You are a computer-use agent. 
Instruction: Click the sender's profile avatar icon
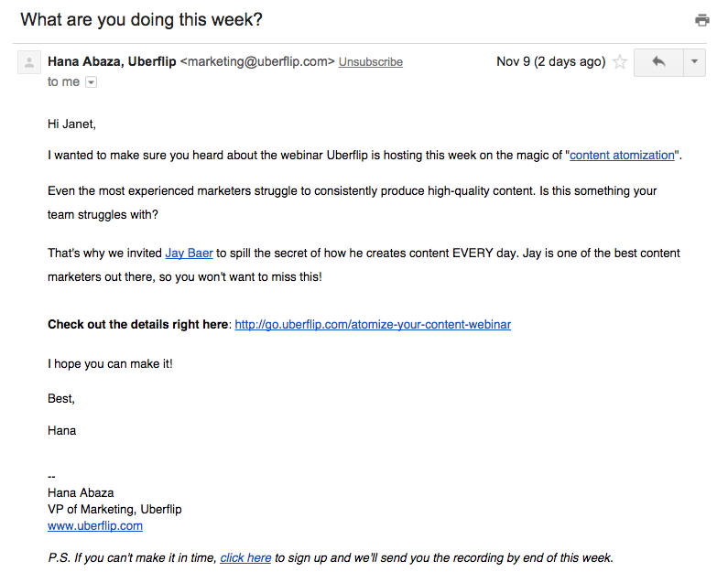[29, 63]
